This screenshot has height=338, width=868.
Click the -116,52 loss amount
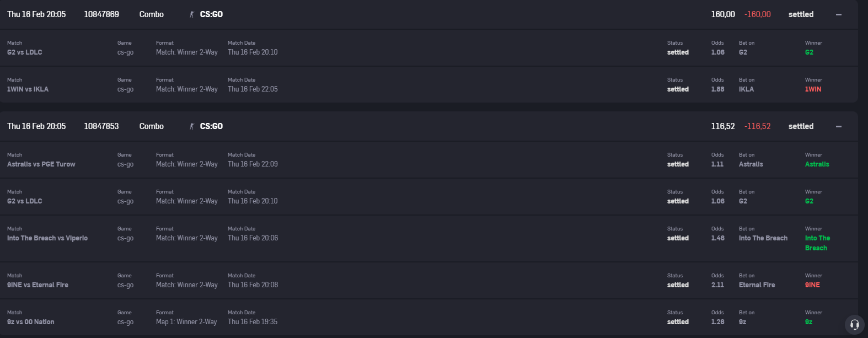point(758,126)
